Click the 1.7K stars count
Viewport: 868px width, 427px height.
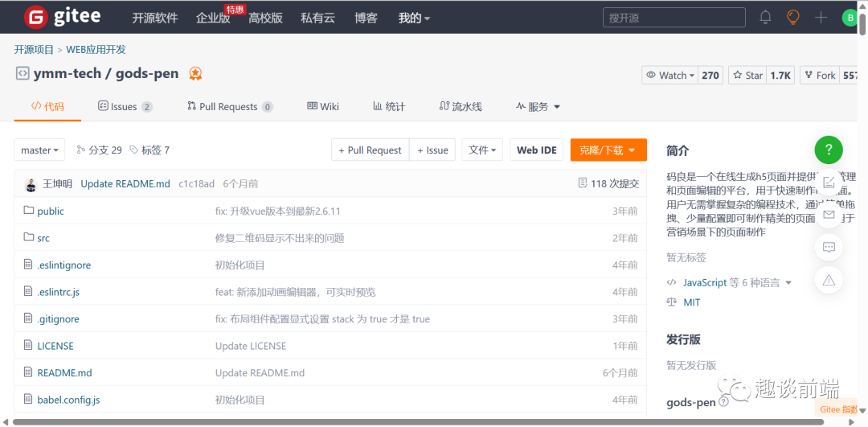coord(780,76)
